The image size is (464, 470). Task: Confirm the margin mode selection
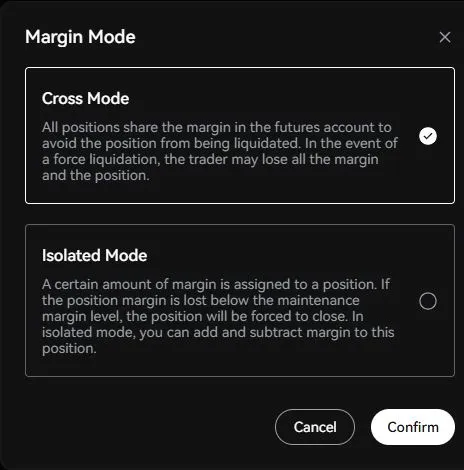point(413,427)
